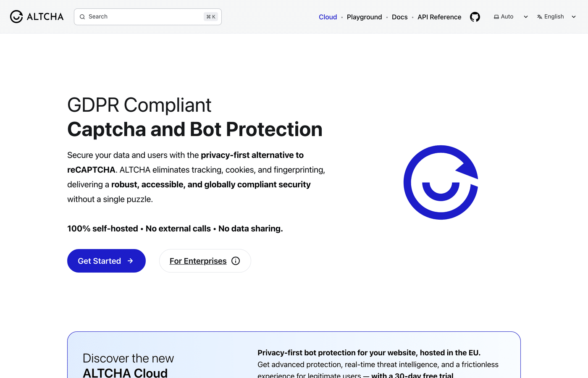Click 'Privacy-first bot protection' banner line
This screenshot has width=588, height=378.
[x=369, y=353]
